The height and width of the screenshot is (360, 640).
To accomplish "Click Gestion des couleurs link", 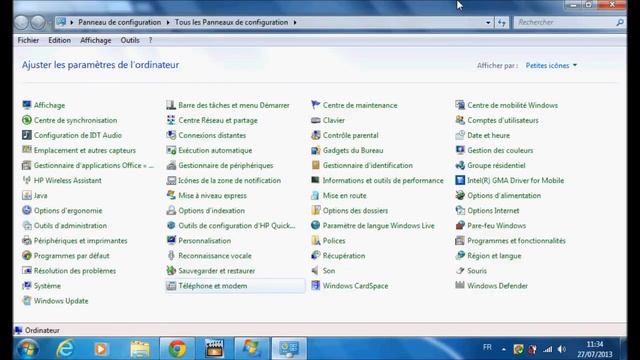I will [x=500, y=150].
